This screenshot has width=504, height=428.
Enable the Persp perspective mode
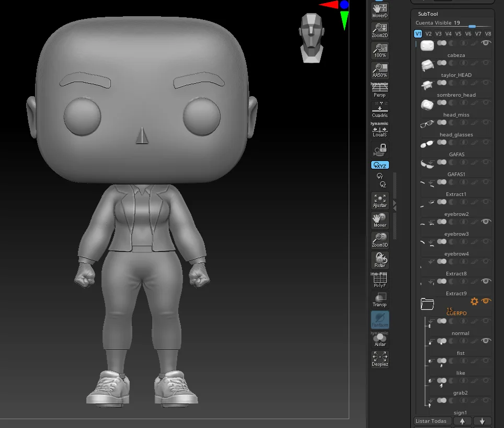pyautogui.click(x=380, y=91)
